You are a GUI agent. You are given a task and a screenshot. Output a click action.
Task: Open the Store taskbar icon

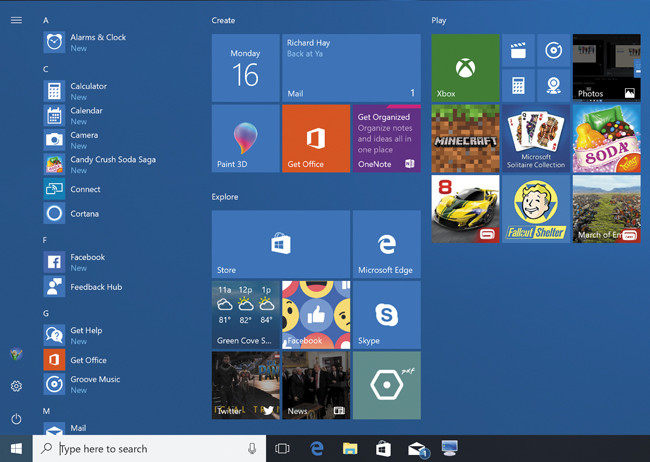383,449
